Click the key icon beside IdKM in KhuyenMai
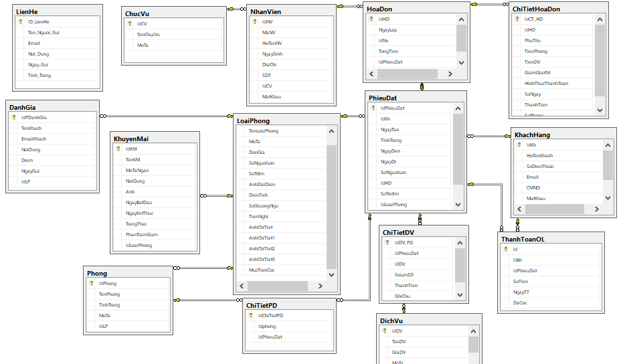The height and width of the screenshot is (364, 621). (118, 149)
